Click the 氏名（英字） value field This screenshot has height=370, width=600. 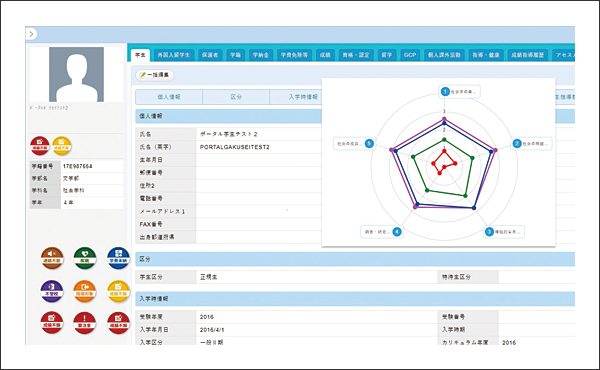(259, 147)
